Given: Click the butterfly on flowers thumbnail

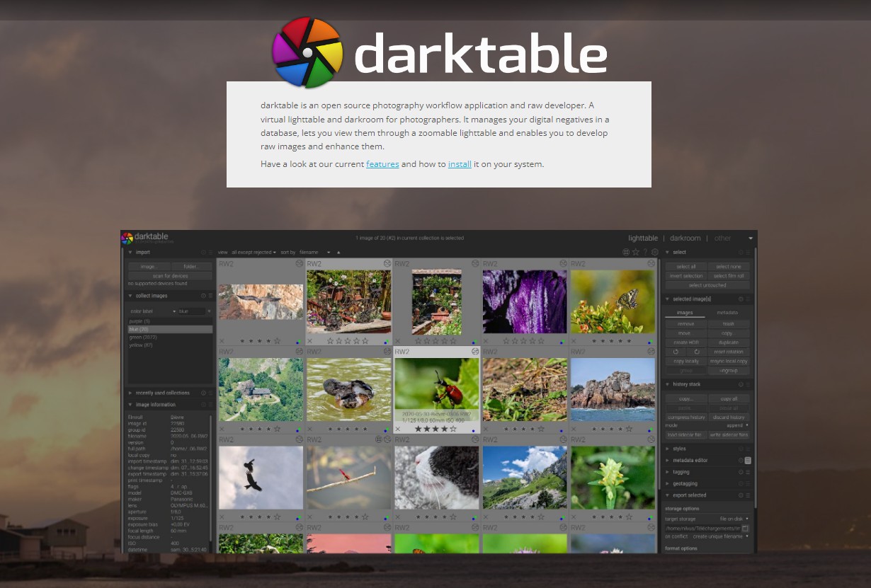Looking at the screenshot, I should [613, 301].
